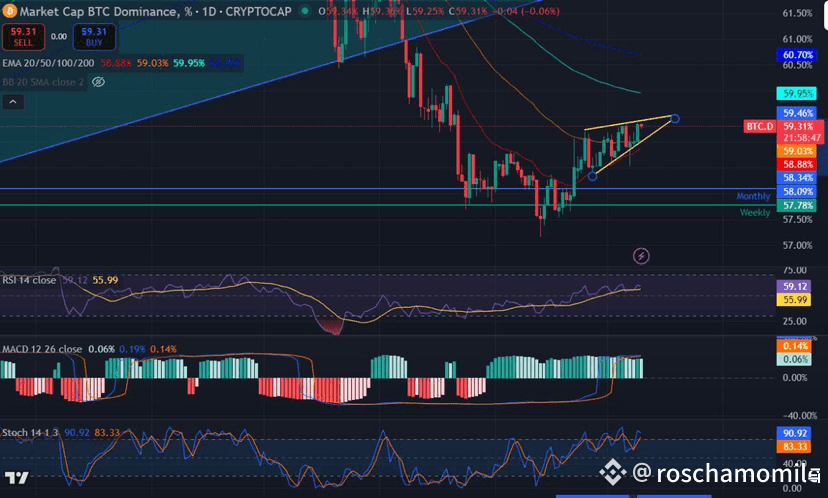
Task: Click the 59.46% blue price tag
Action: pos(797,113)
